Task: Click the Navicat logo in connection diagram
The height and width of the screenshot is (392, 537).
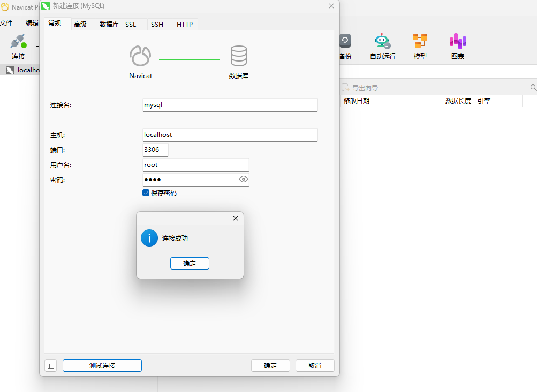Action: [x=140, y=56]
